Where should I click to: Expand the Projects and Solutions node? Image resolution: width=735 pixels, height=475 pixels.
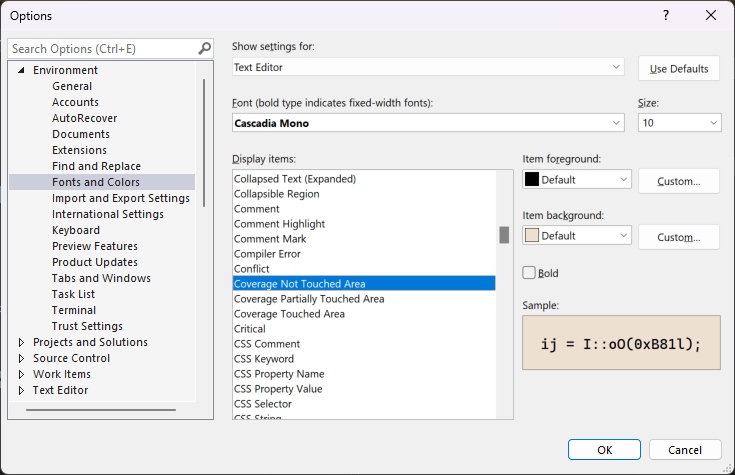tap(22, 342)
